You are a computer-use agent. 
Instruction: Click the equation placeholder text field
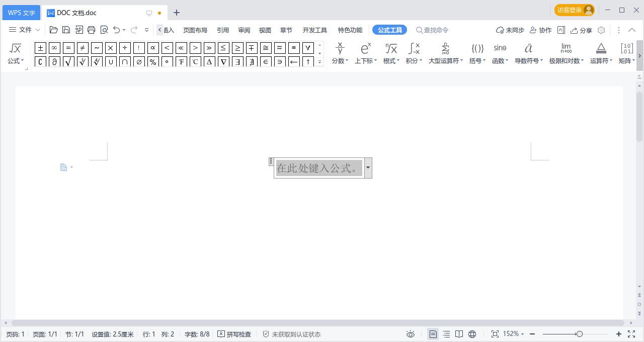(x=318, y=167)
